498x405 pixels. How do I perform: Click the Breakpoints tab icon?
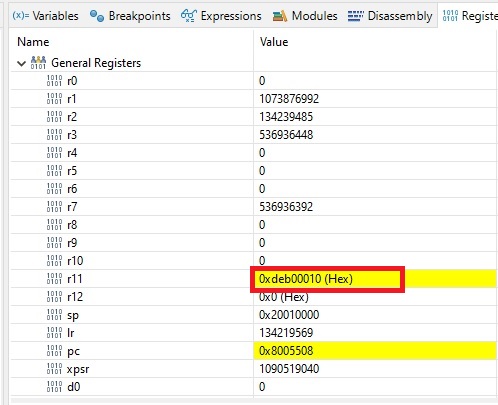[x=97, y=16]
